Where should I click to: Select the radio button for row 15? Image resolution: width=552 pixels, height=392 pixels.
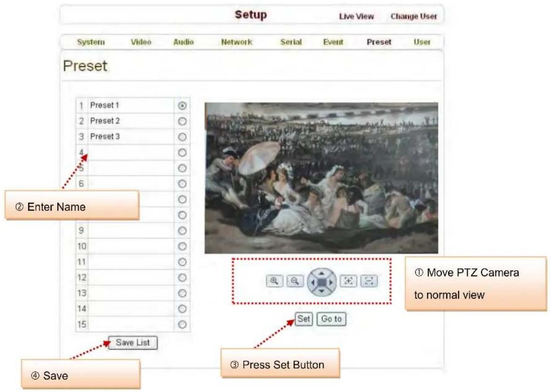(x=182, y=325)
